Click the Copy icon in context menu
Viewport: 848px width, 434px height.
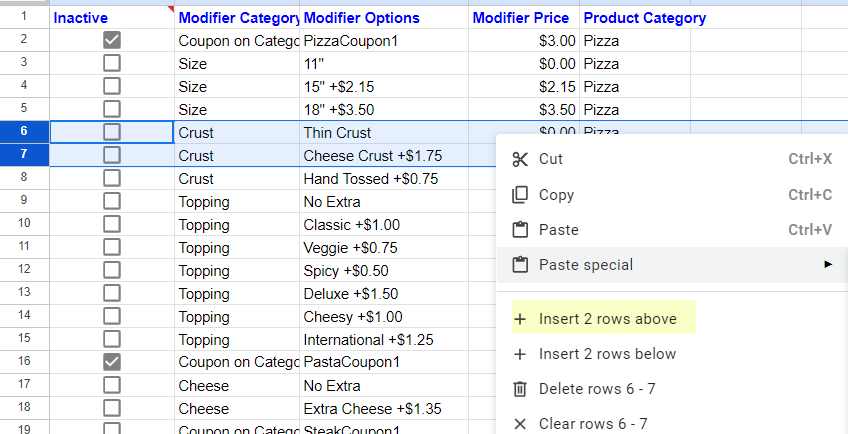tap(519, 195)
